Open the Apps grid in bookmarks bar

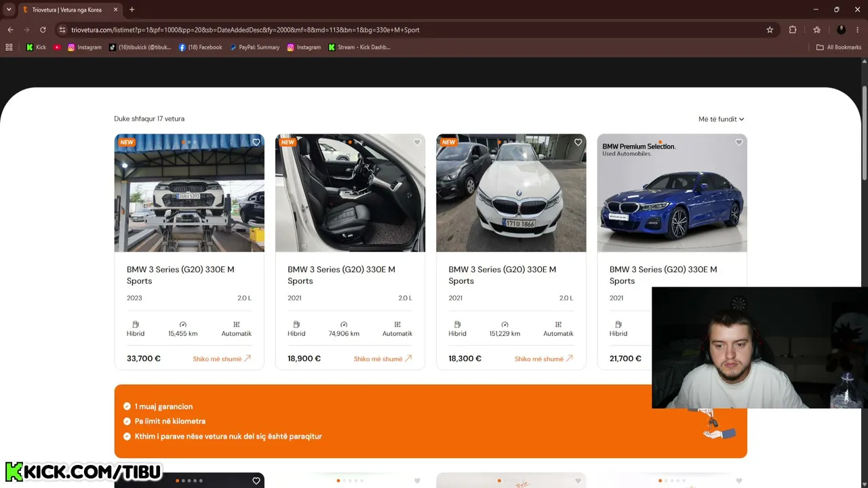(x=9, y=47)
